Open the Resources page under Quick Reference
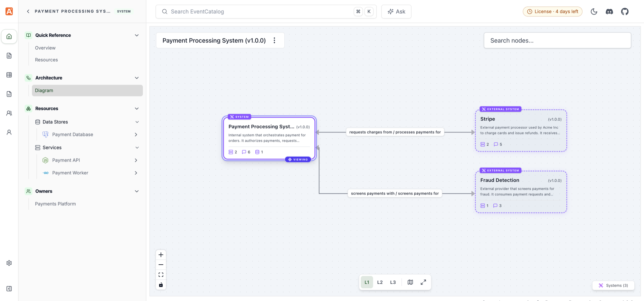Viewport: 644px width, 301px height. click(46, 60)
